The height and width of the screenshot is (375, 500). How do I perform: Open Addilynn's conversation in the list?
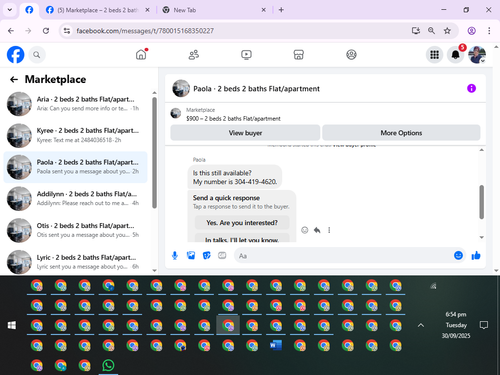[76, 199]
